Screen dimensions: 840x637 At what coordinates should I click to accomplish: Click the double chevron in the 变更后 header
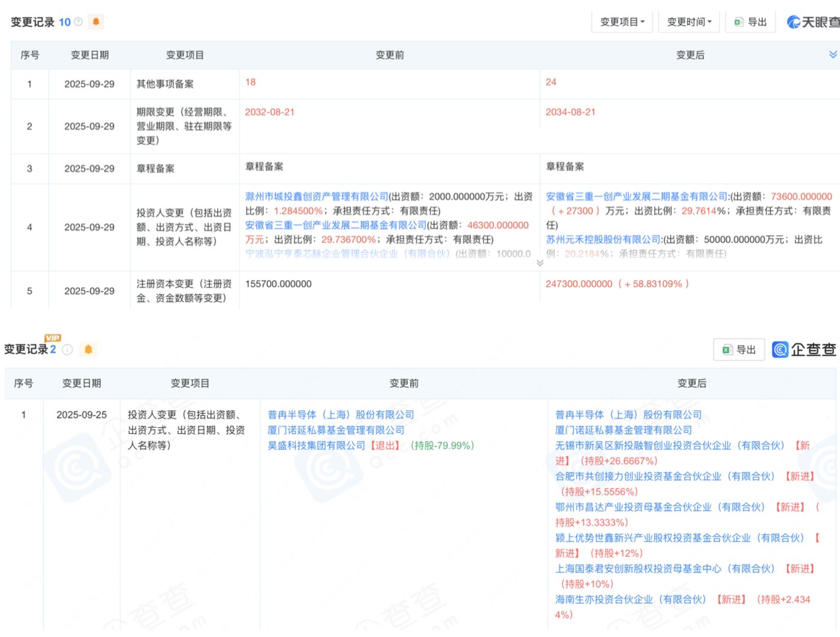833,55
